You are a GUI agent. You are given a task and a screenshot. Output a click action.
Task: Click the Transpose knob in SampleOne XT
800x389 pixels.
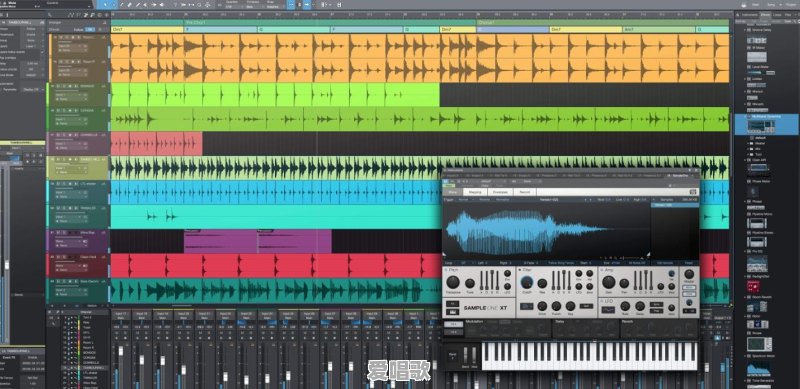(453, 282)
